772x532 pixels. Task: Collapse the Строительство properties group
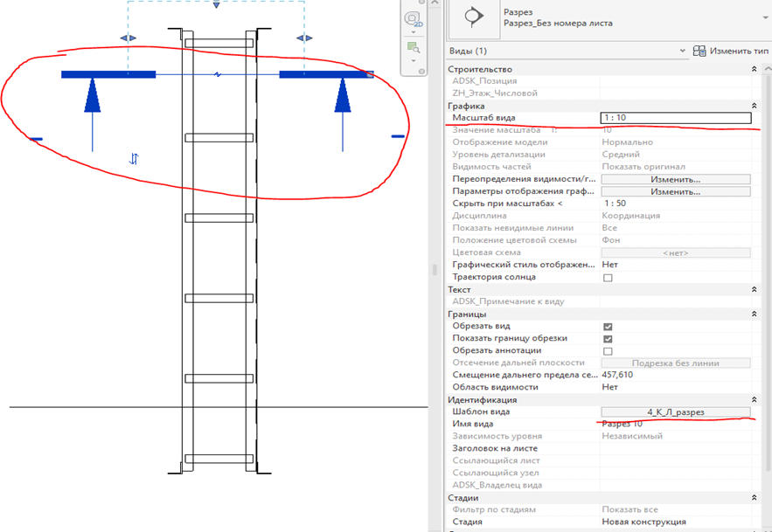point(755,69)
